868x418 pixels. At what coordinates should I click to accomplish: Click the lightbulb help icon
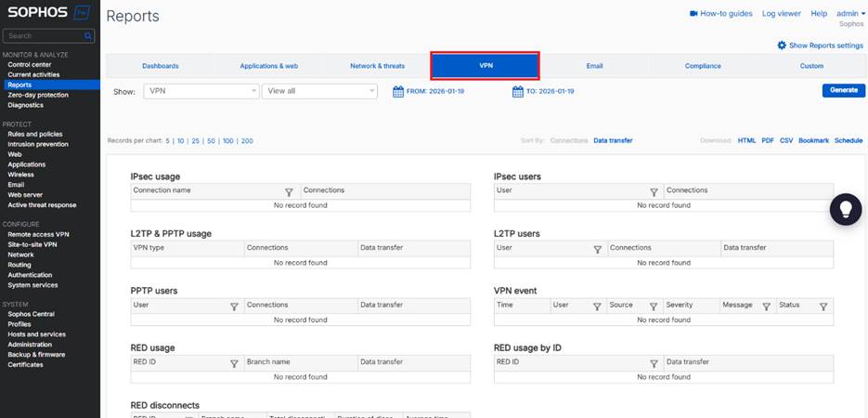click(846, 209)
